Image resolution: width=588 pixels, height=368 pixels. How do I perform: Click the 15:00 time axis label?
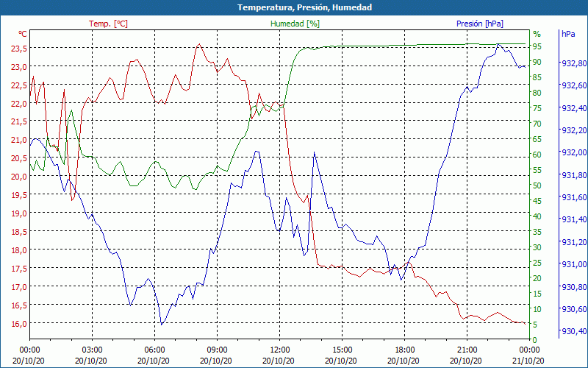pos(342,350)
